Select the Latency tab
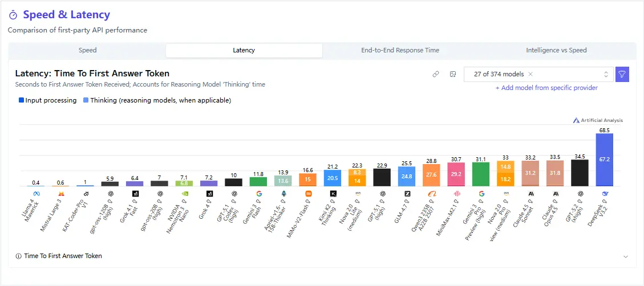The image size is (644, 286). [244, 51]
